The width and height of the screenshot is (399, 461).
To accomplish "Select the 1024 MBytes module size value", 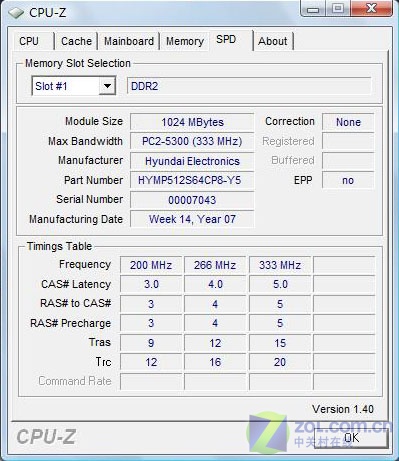I will tap(192, 122).
